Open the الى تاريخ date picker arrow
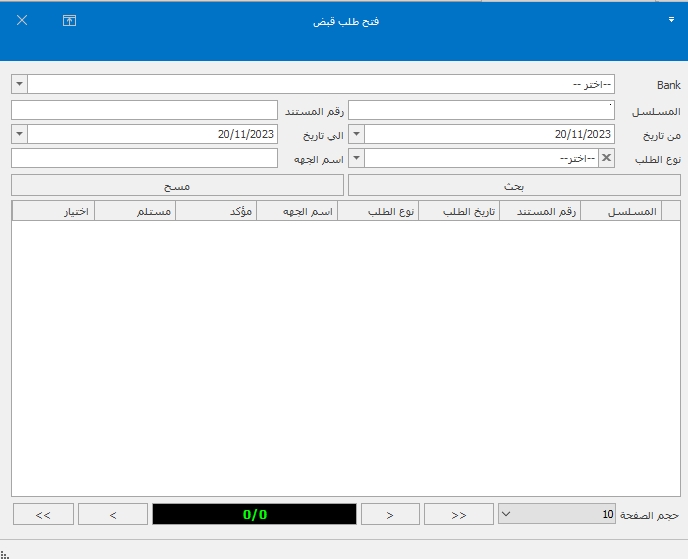 pyautogui.click(x=20, y=134)
